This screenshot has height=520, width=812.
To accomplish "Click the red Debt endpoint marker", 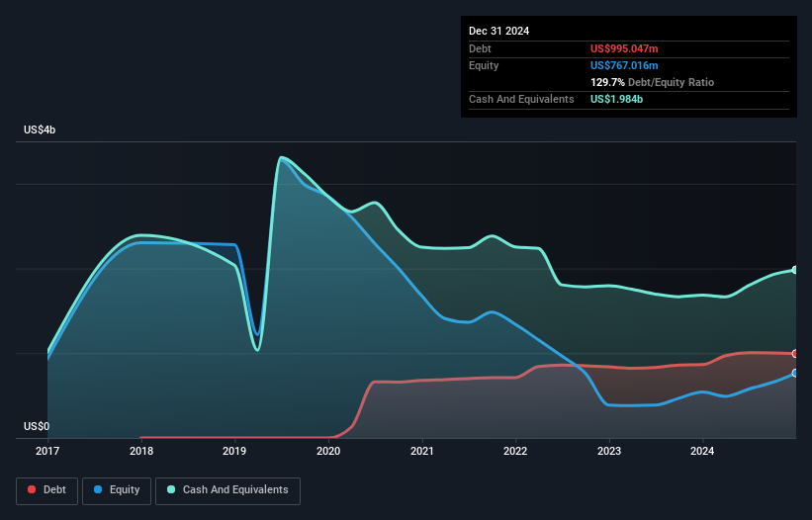I will (795, 354).
